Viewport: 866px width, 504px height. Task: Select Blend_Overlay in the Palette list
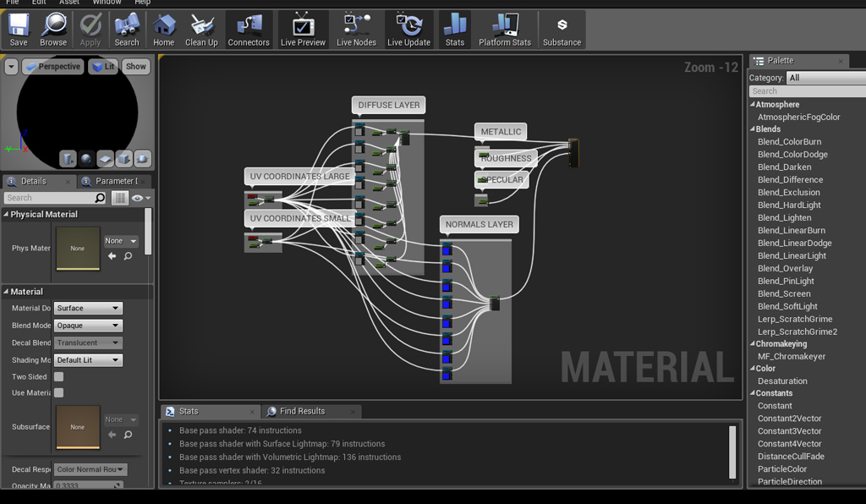coord(786,268)
